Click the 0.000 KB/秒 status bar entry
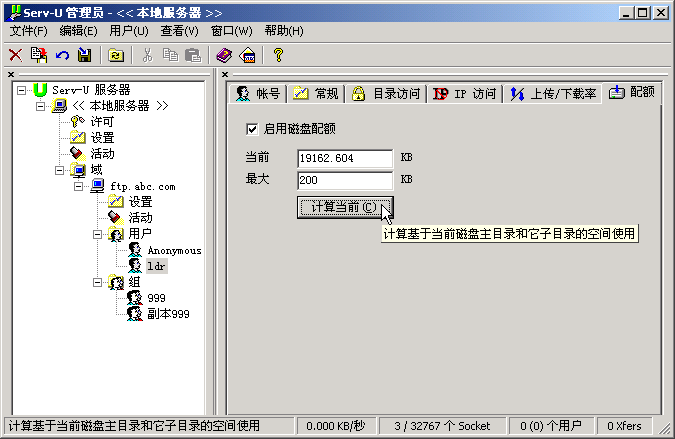Viewport: 675px width, 439px height. click(x=336, y=426)
